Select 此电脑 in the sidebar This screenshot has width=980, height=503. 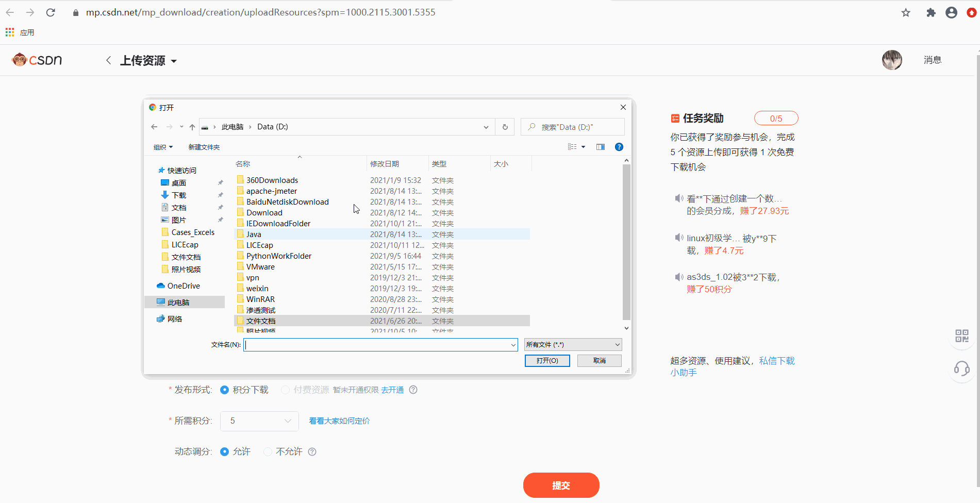tap(185, 303)
